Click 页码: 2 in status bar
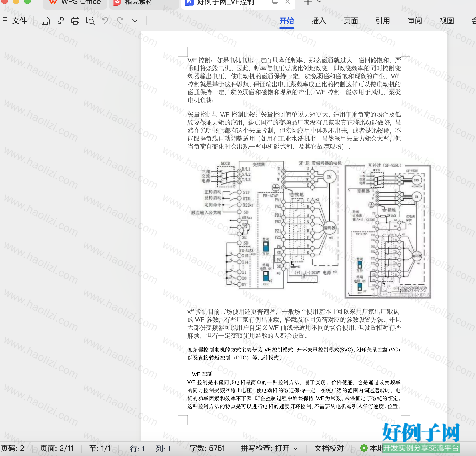476x456 pixels. click(x=13, y=448)
